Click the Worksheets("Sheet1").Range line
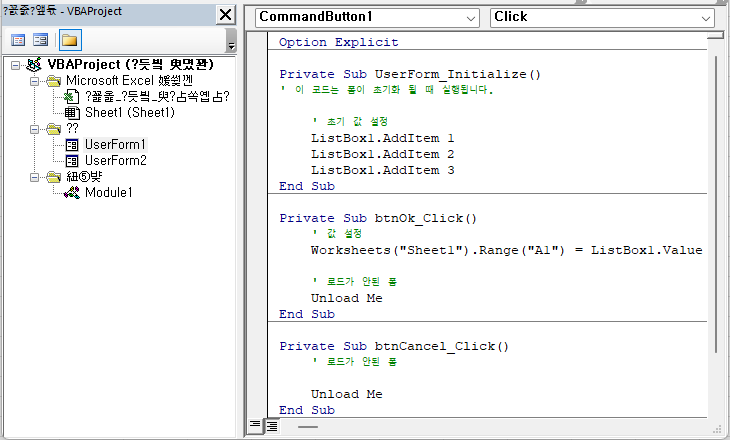 507,250
